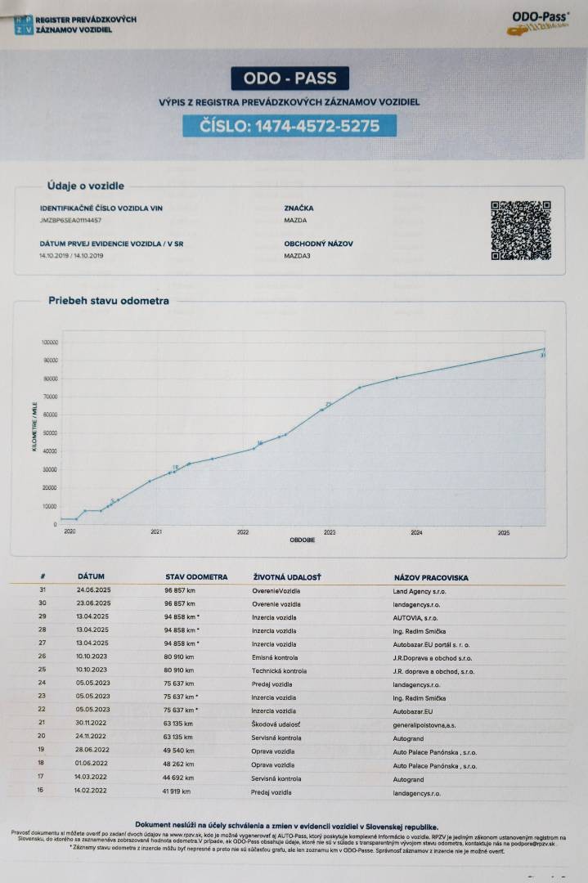Click 94 858 km value in row 28
Image resolution: width=588 pixels, height=883 pixels.
182,630
